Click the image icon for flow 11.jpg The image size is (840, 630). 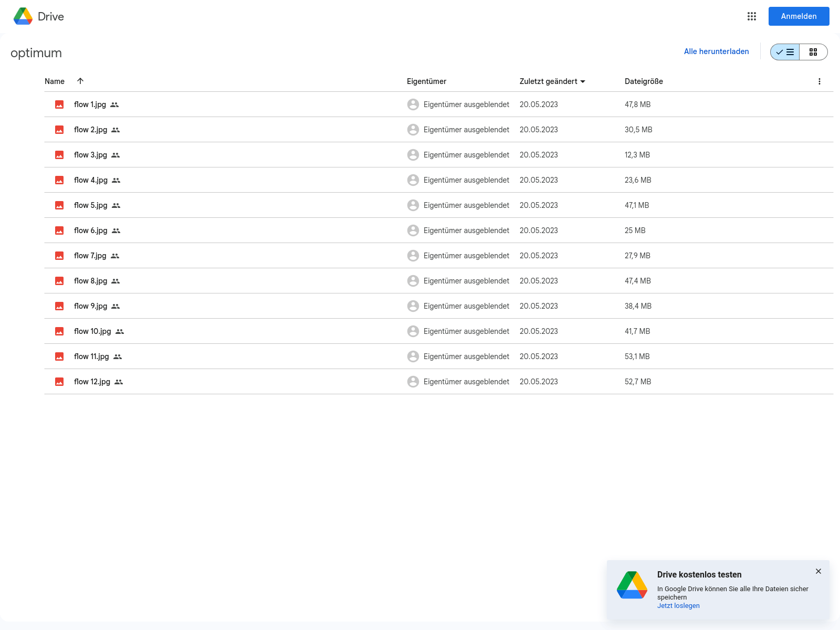point(59,356)
